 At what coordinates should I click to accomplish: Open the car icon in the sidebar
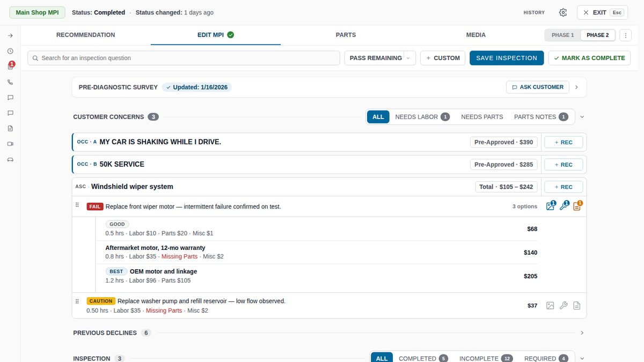pos(10,159)
